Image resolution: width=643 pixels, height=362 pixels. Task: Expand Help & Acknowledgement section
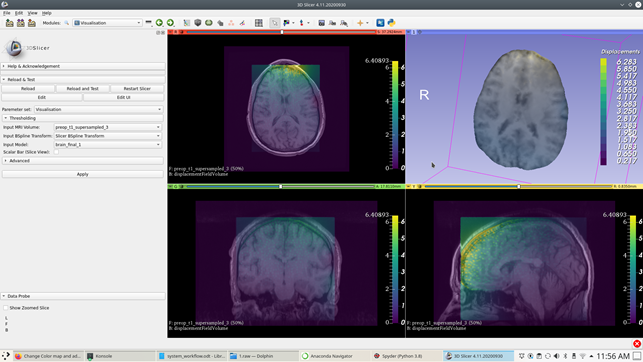(x=83, y=66)
